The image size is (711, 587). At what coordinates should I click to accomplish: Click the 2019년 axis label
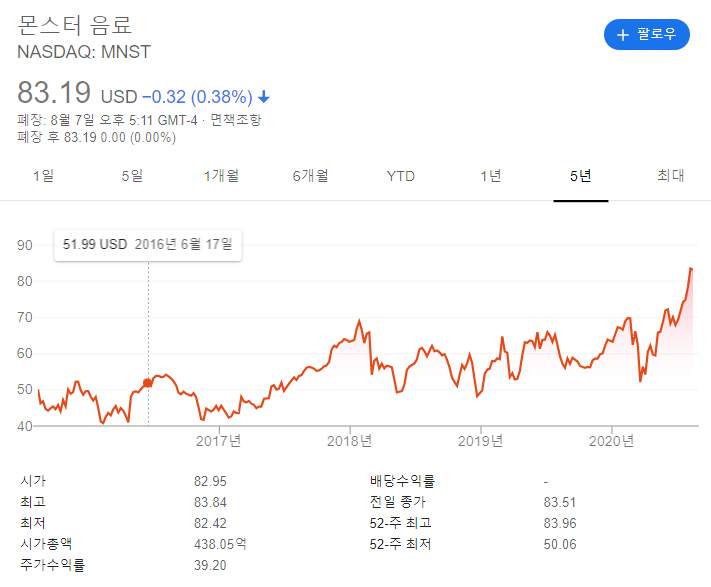point(481,441)
